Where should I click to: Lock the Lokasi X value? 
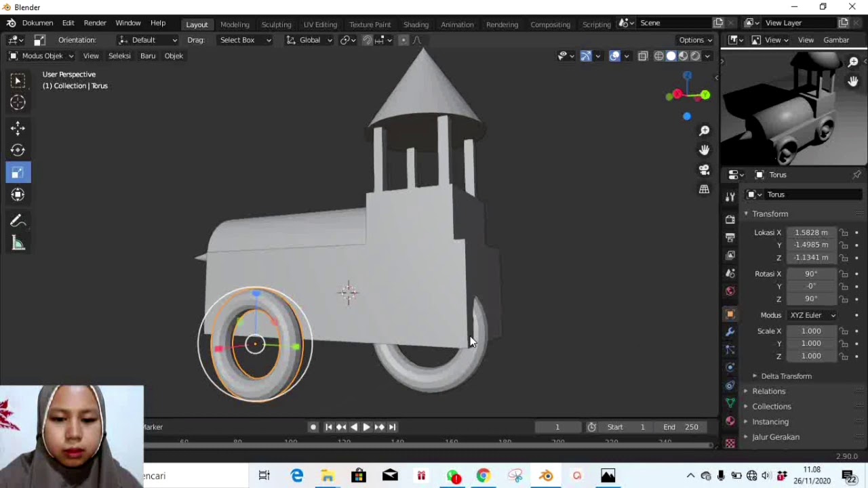coord(844,232)
